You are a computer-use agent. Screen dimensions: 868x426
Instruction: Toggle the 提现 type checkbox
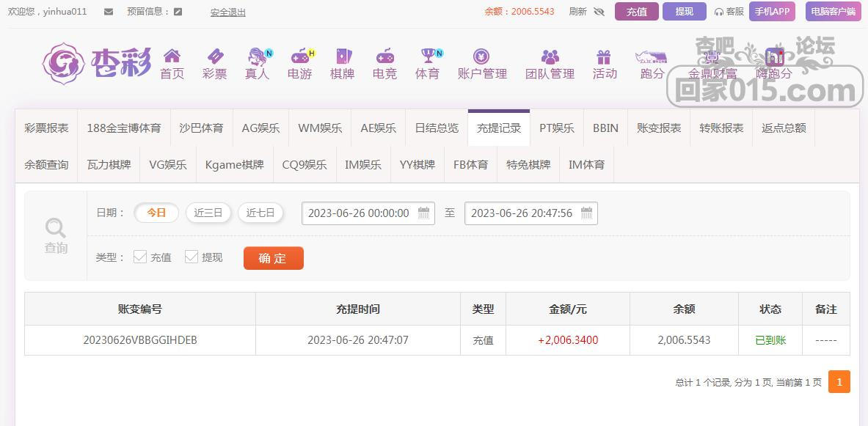[192, 257]
